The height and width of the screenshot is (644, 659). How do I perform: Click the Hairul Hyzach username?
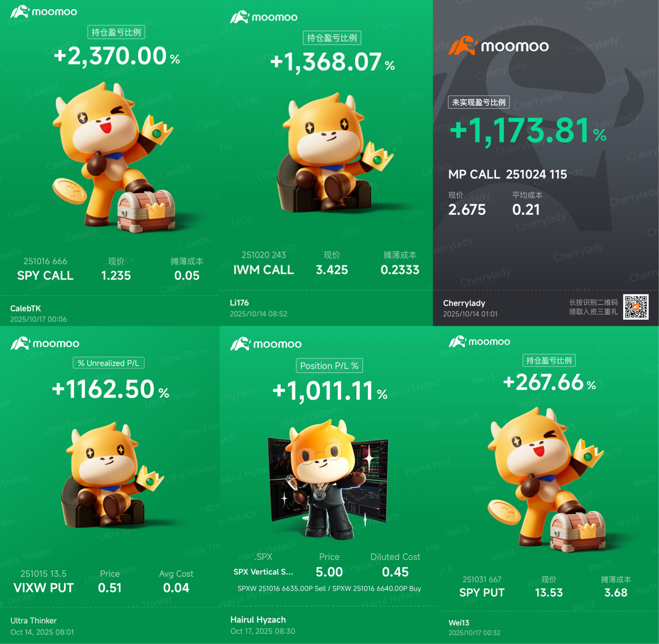pyautogui.click(x=258, y=620)
